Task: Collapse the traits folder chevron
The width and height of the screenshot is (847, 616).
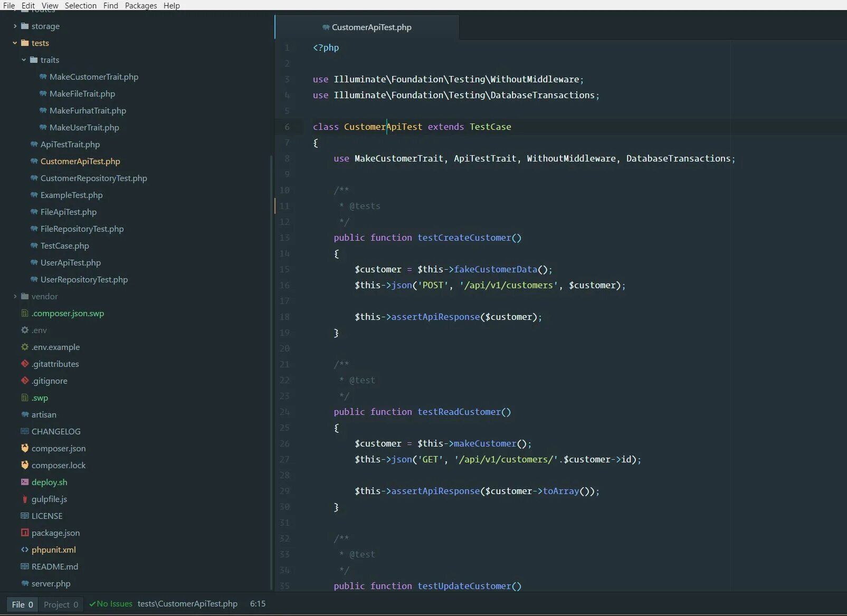Action: pos(24,60)
